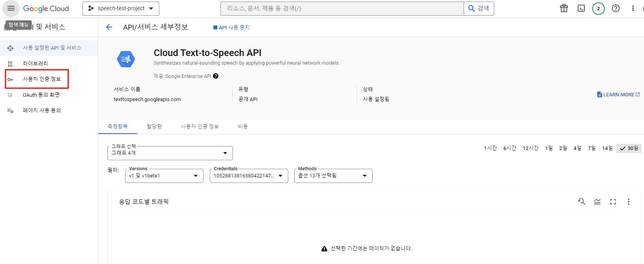Viewport: 644px width, 264px height.
Task: Open the Credentials filter dropdown
Action: (249, 176)
